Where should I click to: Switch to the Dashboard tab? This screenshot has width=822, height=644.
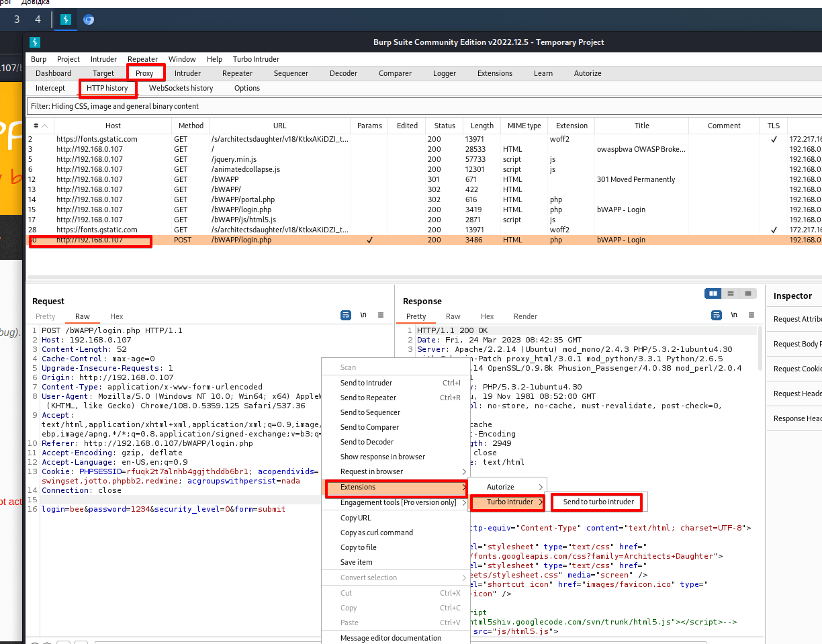(x=54, y=73)
